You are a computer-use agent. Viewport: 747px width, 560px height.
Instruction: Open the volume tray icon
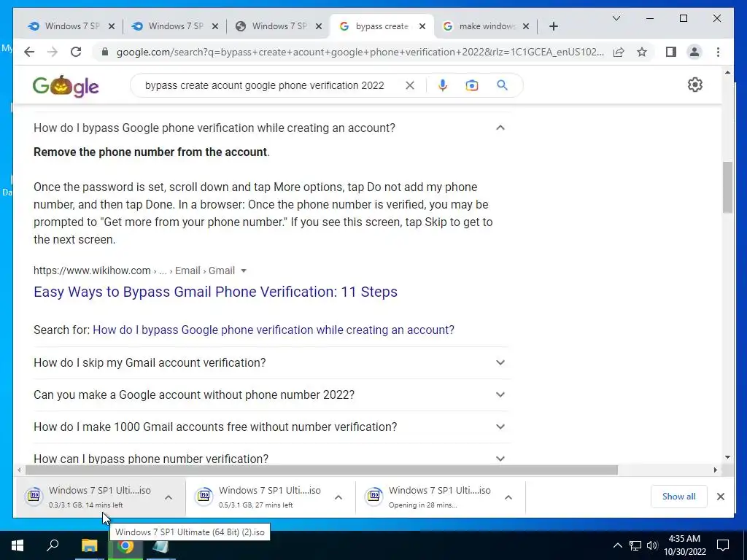tap(652, 545)
